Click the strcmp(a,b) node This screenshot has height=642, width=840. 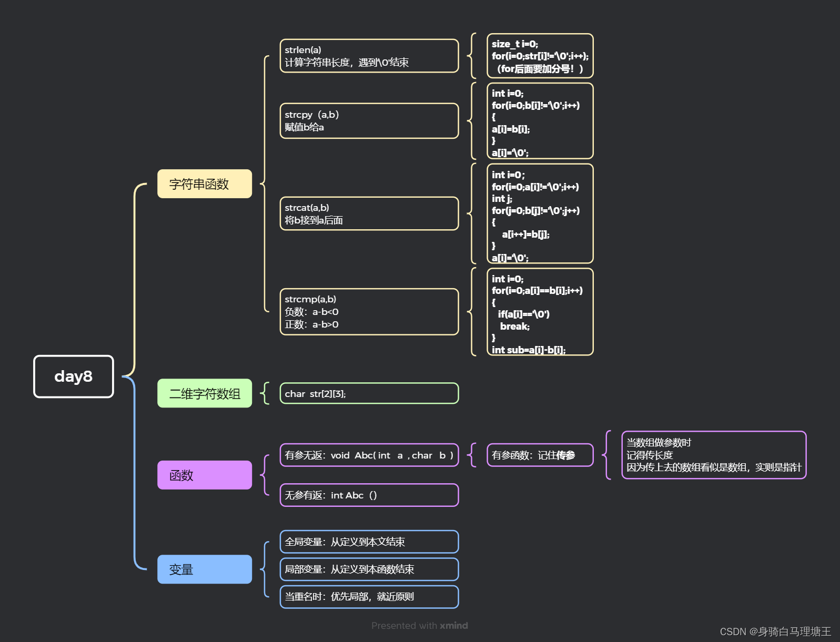(369, 312)
